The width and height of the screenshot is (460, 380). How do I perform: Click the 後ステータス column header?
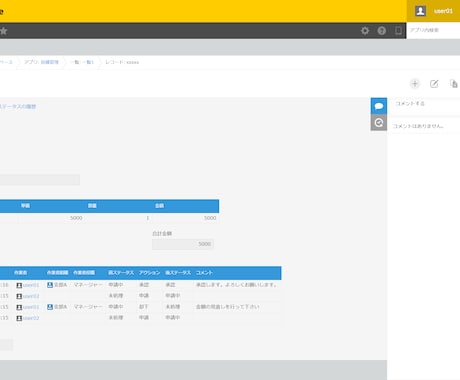coord(178,273)
